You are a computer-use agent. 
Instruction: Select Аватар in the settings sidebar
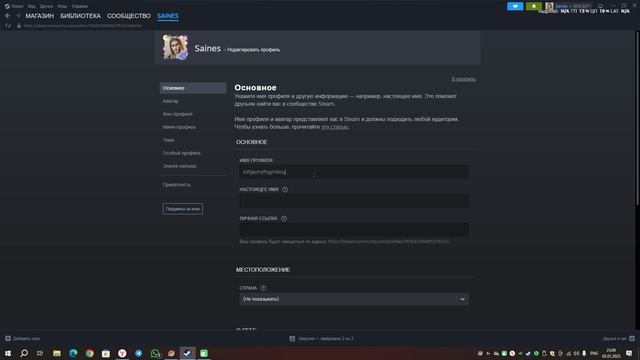pos(171,101)
